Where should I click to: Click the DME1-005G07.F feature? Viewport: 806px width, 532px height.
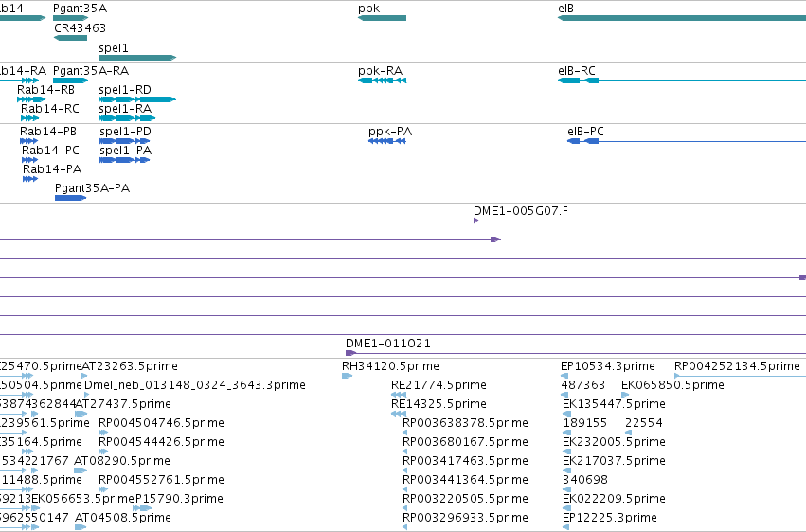coord(476,221)
